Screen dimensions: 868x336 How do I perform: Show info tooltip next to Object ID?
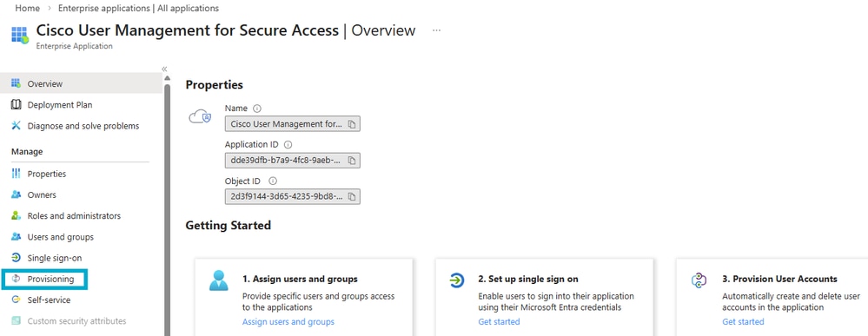pos(272,181)
